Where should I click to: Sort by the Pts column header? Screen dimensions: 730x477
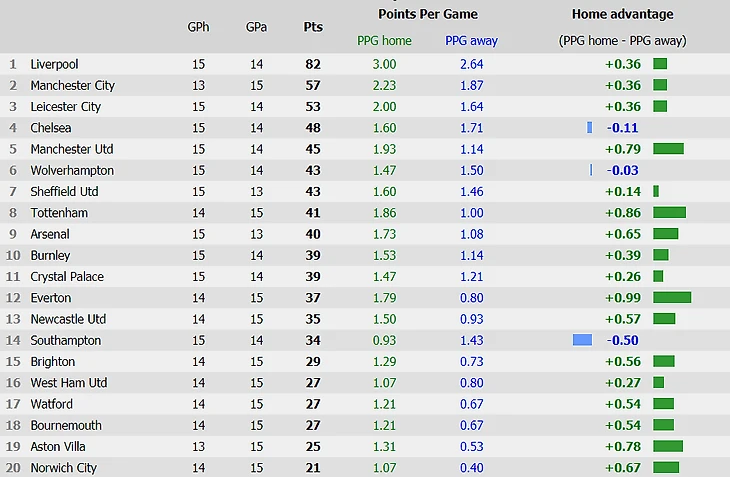coord(313,27)
